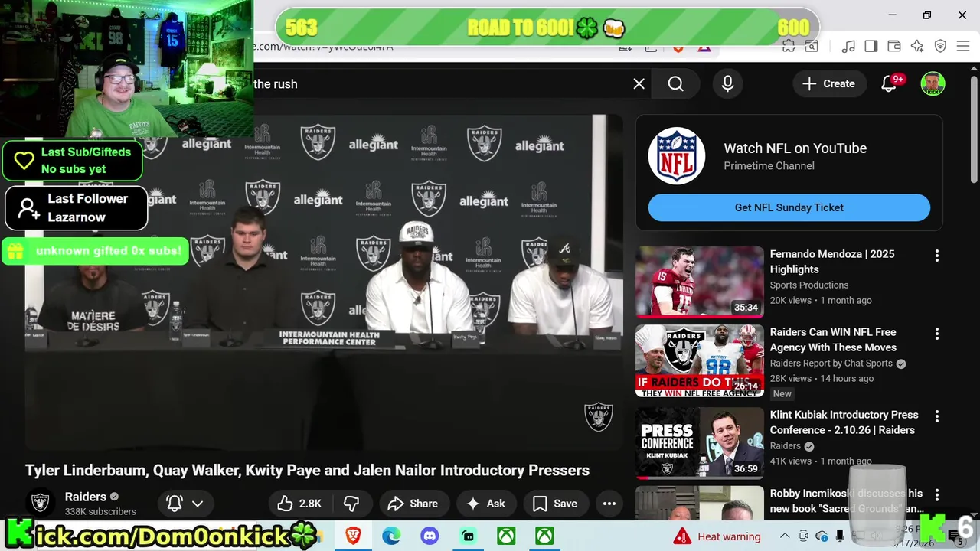Toggle the Raiders channel notification bell
This screenshot has height=551, width=980.
(x=175, y=503)
